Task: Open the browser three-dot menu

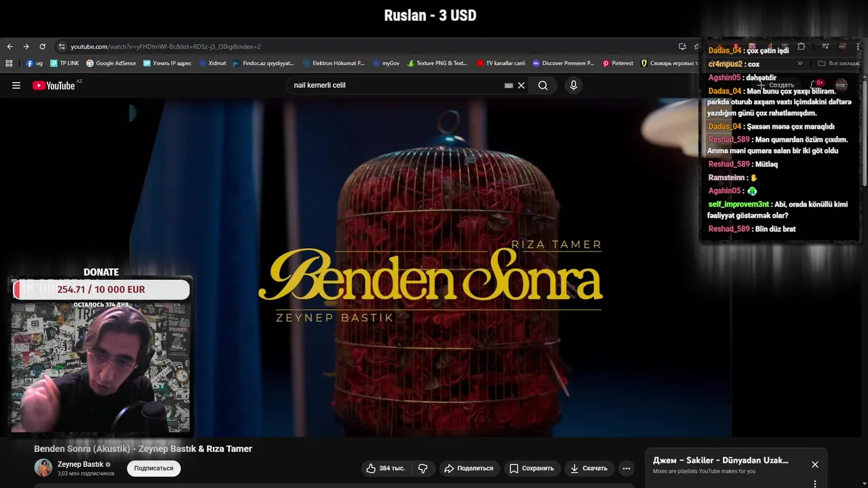Action: (858, 47)
